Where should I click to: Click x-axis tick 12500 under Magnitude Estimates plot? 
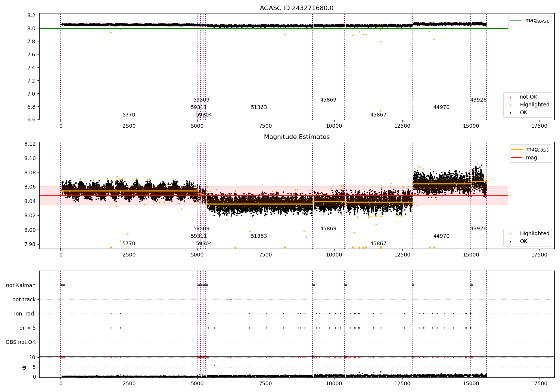[x=402, y=255]
